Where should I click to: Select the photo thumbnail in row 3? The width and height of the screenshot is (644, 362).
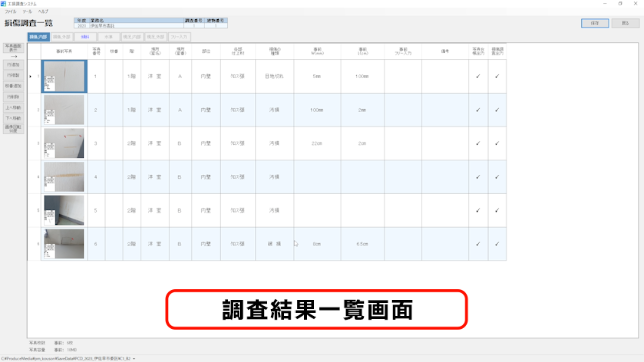pyautogui.click(x=64, y=143)
